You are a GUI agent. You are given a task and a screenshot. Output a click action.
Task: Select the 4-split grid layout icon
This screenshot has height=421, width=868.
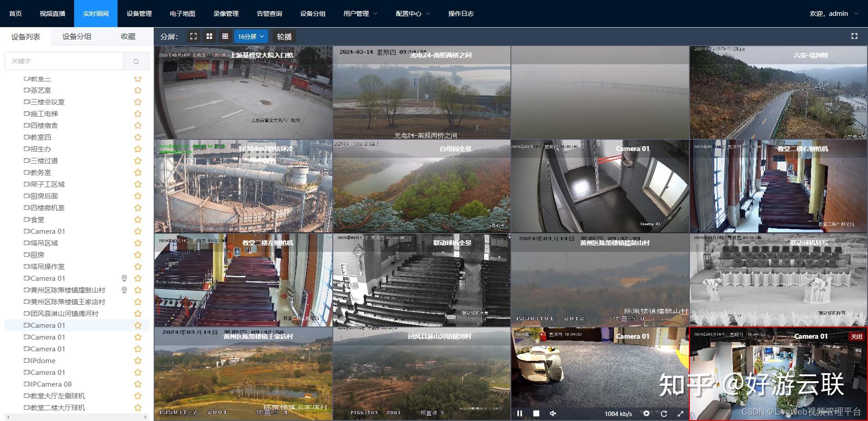tap(209, 36)
